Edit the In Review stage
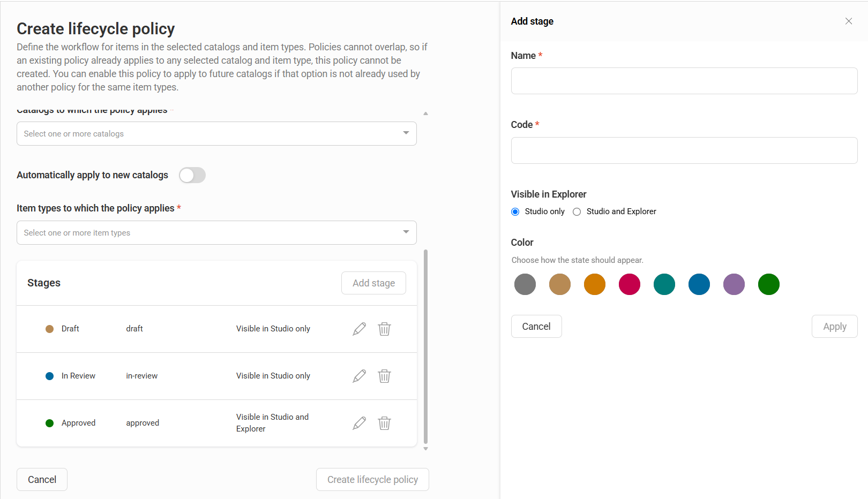The width and height of the screenshot is (868, 499). click(x=360, y=376)
